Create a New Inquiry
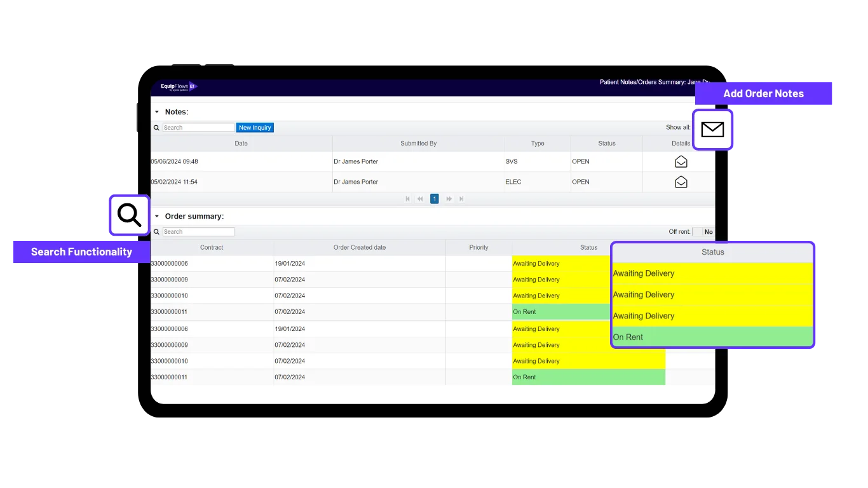This screenshot has width=868, height=488. [x=255, y=128]
